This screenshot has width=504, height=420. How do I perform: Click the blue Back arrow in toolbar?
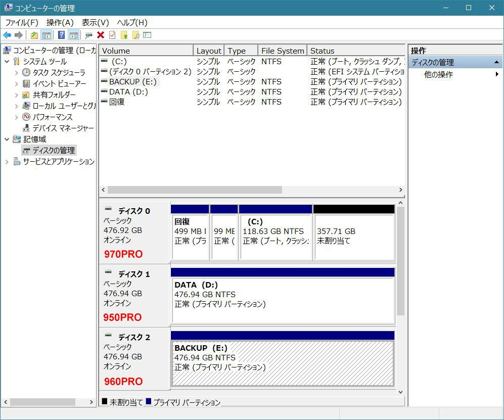(7, 35)
